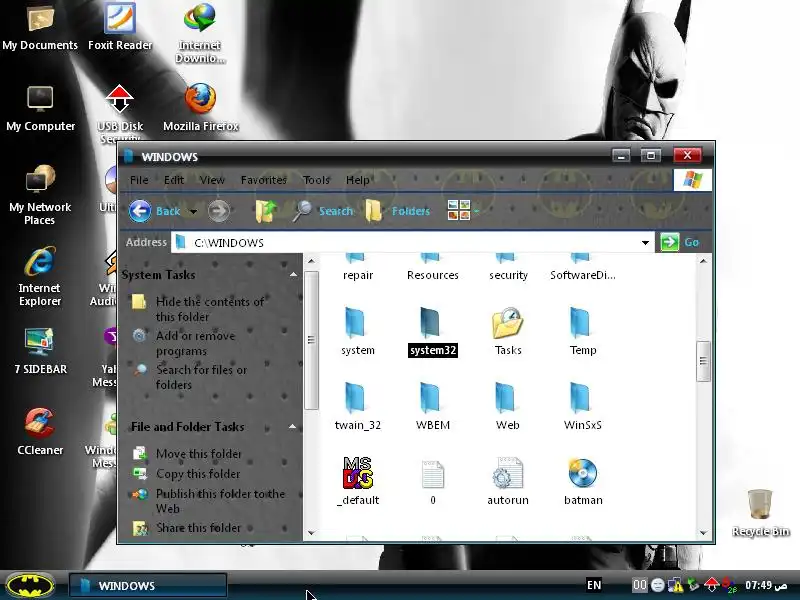Open the Help menu
800x600 pixels.
click(358, 180)
